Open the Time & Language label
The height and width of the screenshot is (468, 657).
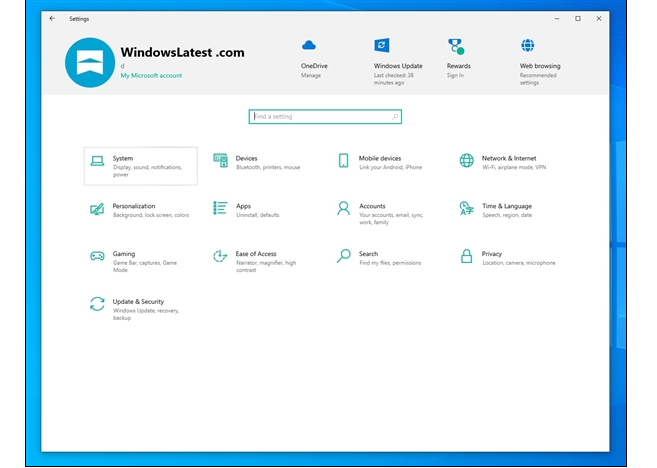(x=507, y=206)
